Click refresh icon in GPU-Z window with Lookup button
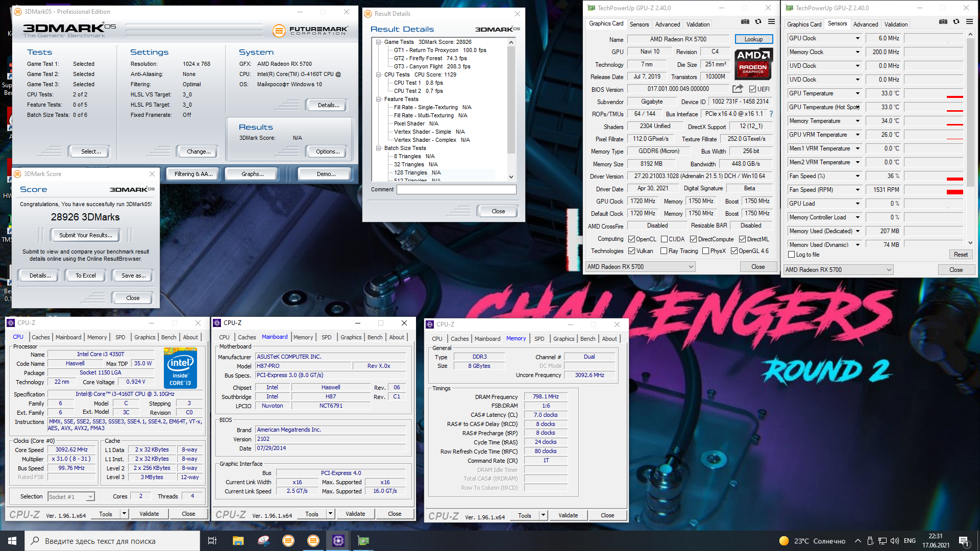The image size is (980, 551). (x=758, y=21)
